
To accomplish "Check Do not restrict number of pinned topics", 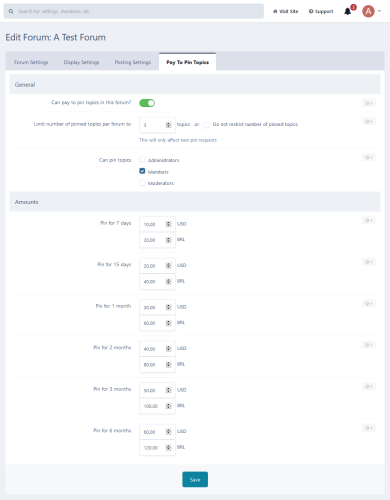I will click(x=207, y=125).
